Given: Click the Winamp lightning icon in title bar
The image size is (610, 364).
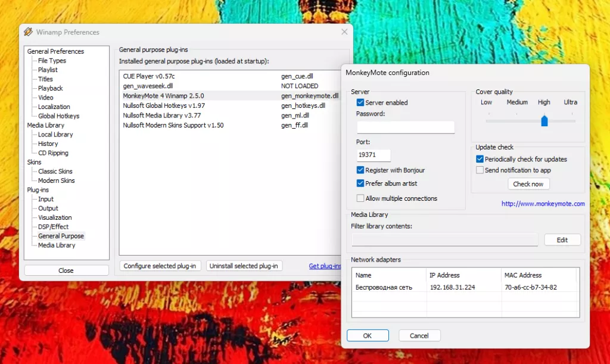Looking at the screenshot, I should tap(28, 32).
